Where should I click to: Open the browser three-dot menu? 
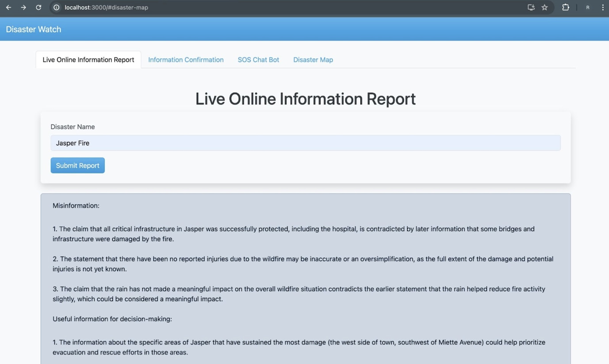coord(603,7)
